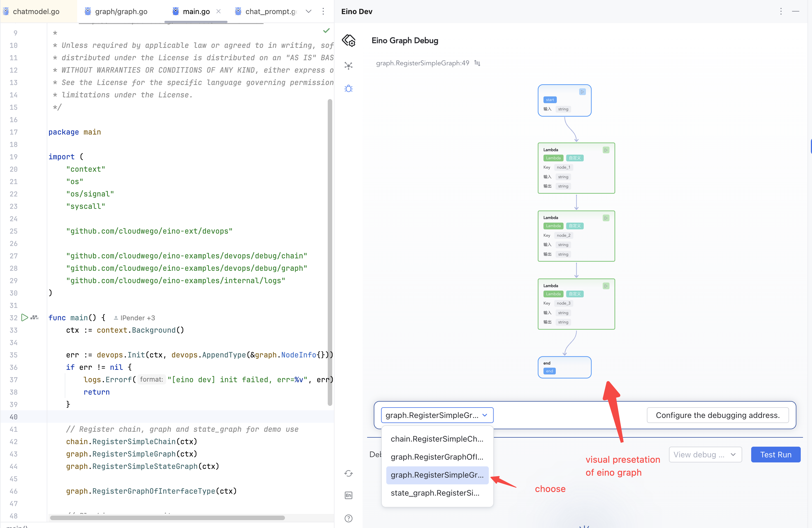Run the start node play icon

click(582, 92)
